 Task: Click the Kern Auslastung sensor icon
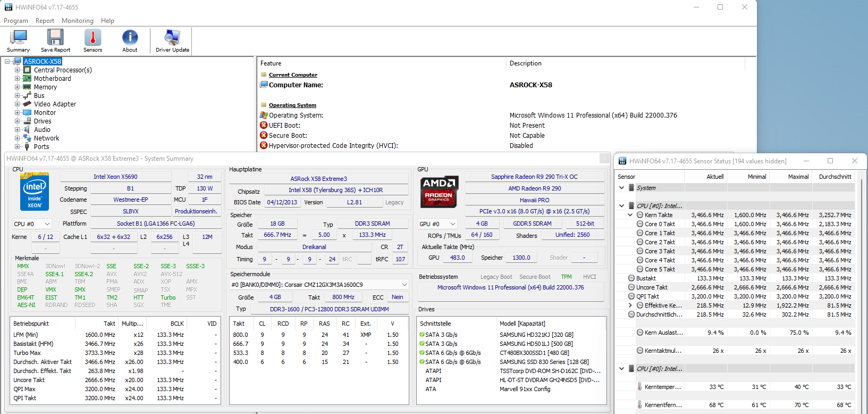pyautogui.click(x=640, y=333)
